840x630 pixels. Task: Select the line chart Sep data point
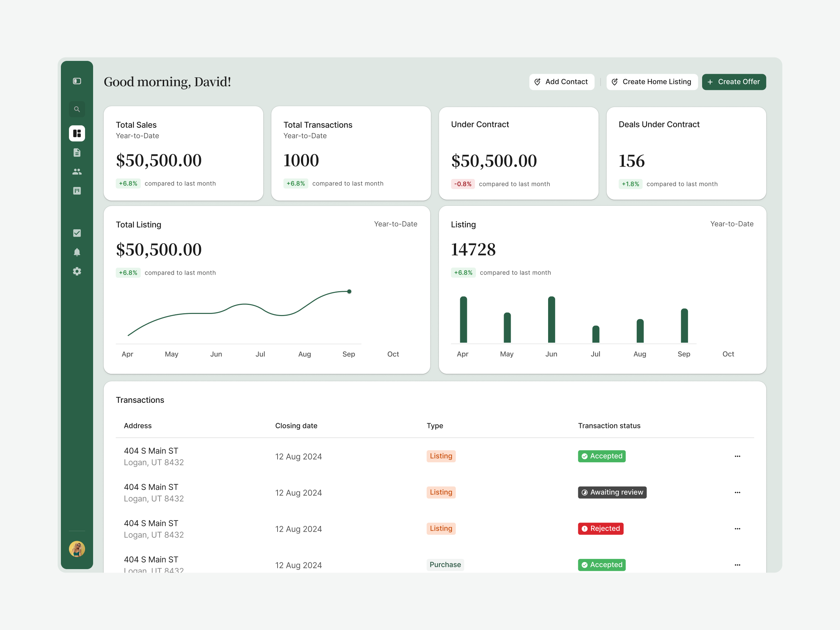click(x=349, y=292)
